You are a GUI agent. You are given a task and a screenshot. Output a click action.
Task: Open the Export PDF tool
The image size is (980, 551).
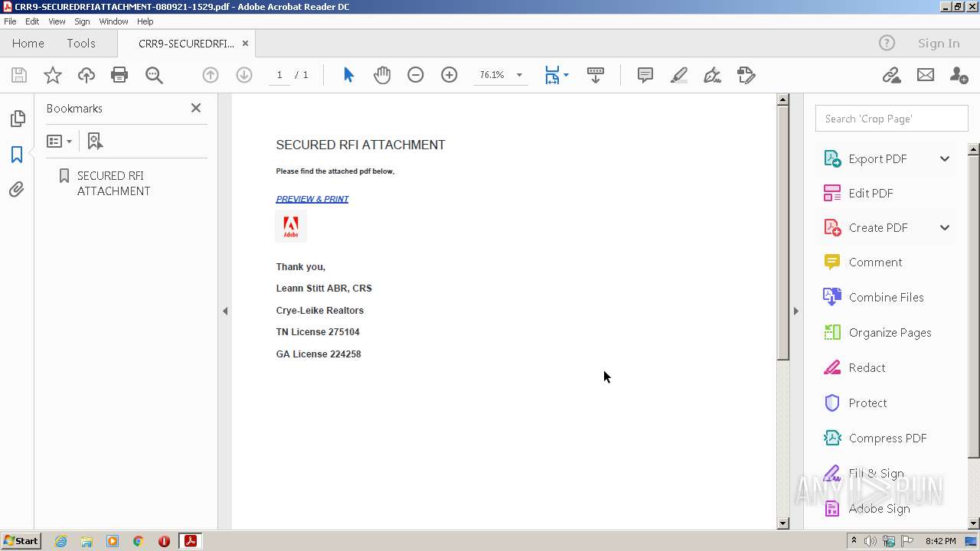877,158
